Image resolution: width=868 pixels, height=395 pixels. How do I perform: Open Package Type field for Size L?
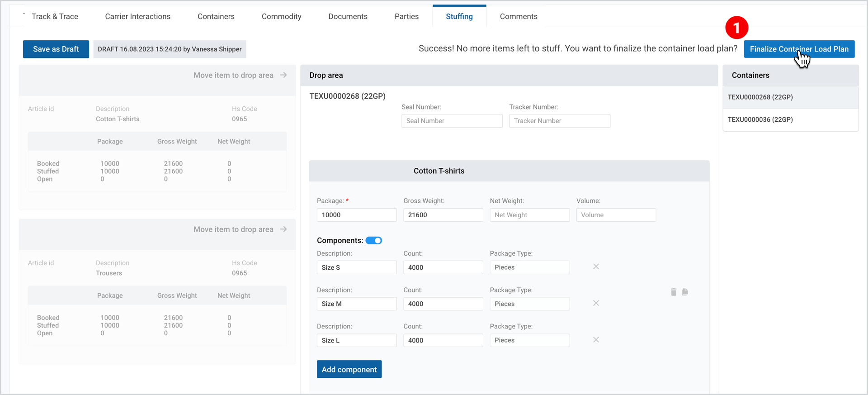point(530,340)
